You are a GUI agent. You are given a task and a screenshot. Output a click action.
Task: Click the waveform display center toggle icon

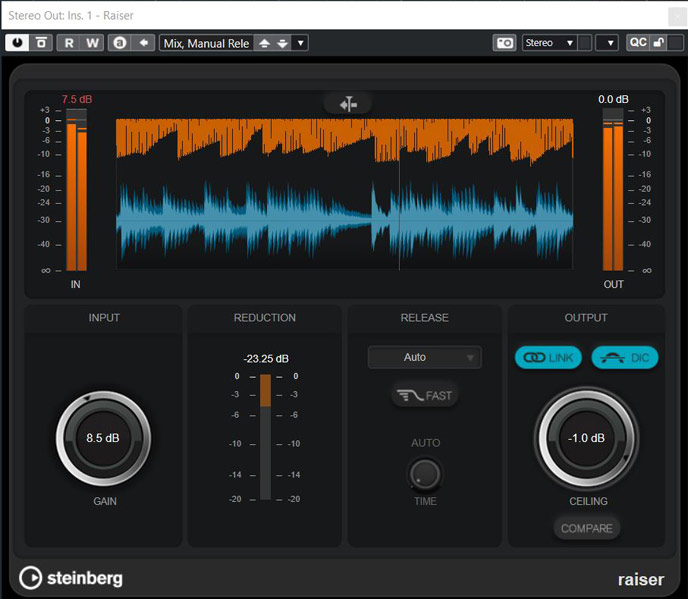point(347,103)
